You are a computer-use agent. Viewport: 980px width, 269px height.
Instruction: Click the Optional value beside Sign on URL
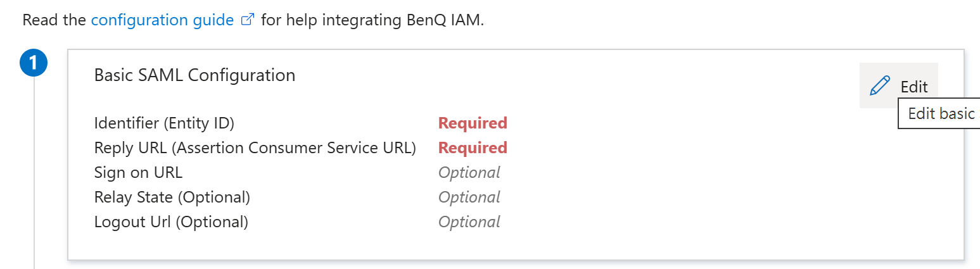pos(469,172)
